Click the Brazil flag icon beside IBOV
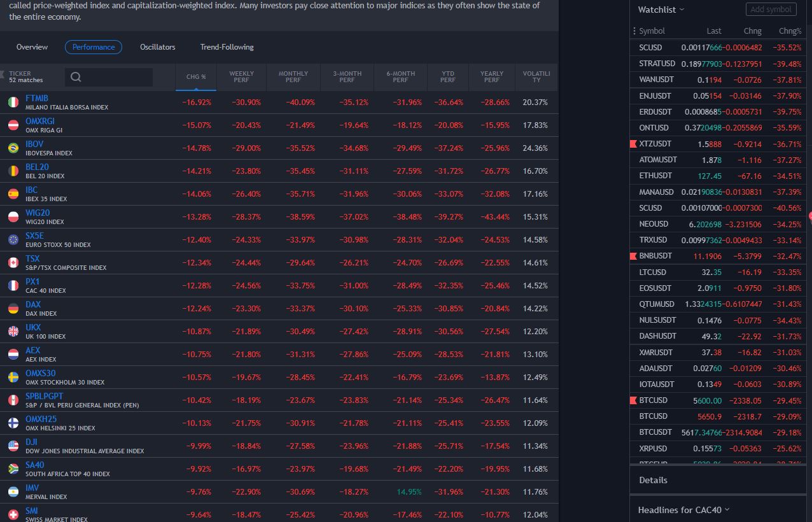Viewport: 812px width, 522px height. tap(13, 148)
